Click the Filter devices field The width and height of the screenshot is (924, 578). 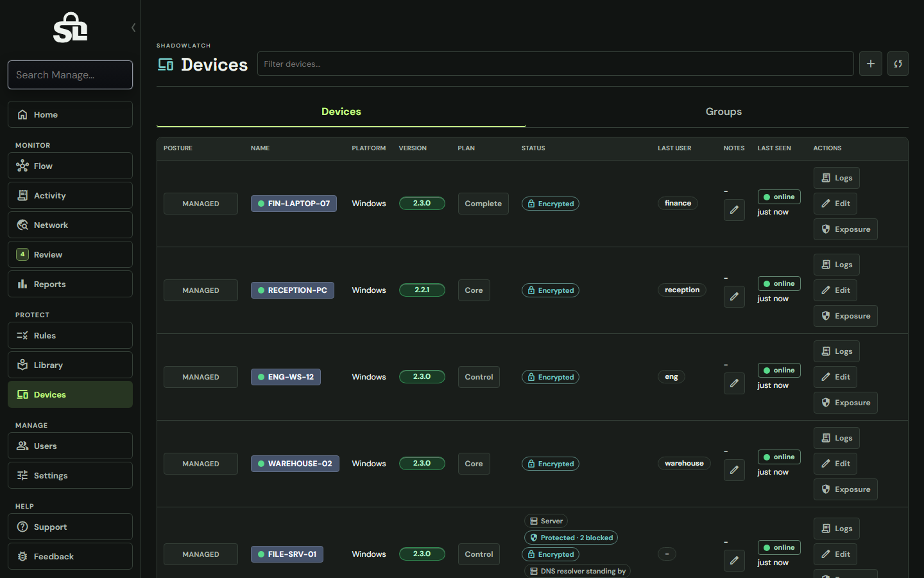(x=555, y=64)
